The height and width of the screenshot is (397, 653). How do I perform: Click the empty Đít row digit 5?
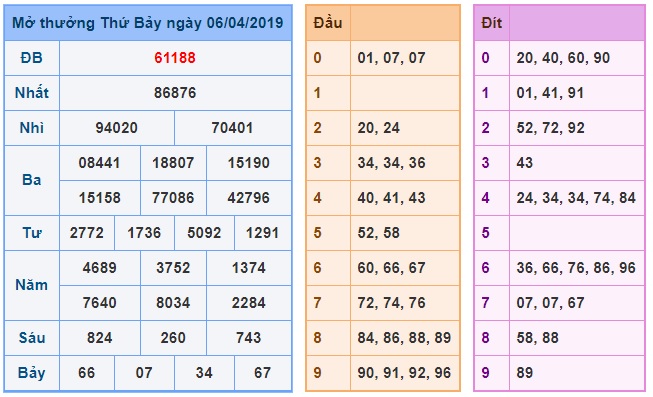coord(486,233)
